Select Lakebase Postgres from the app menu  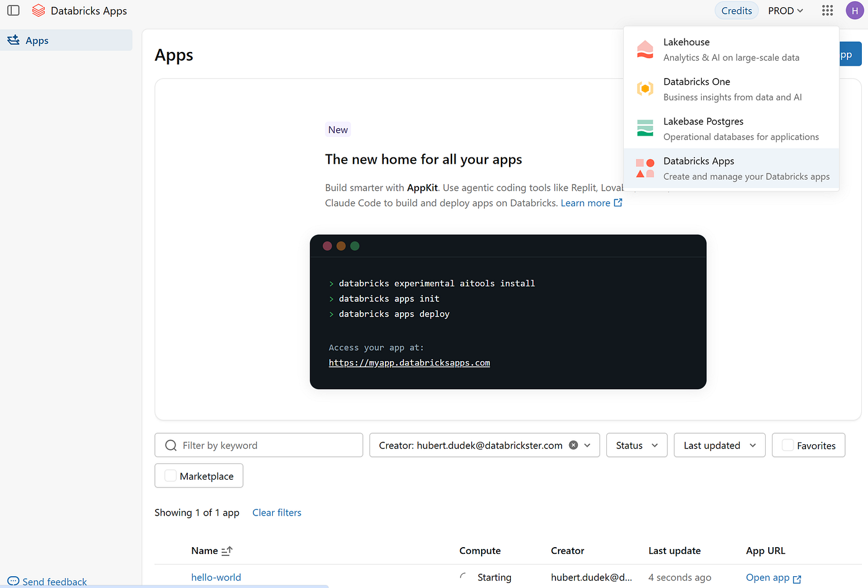[731, 129]
